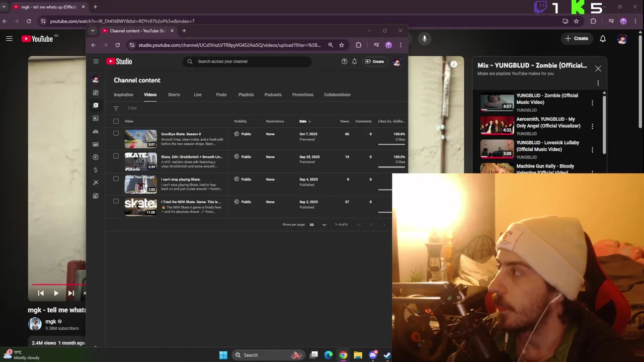Image resolution: width=644 pixels, height=362 pixels.
Task: Open YUNGBLUD Lovesick Lullaby thumbnail in mix
Action: pyautogui.click(x=497, y=149)
